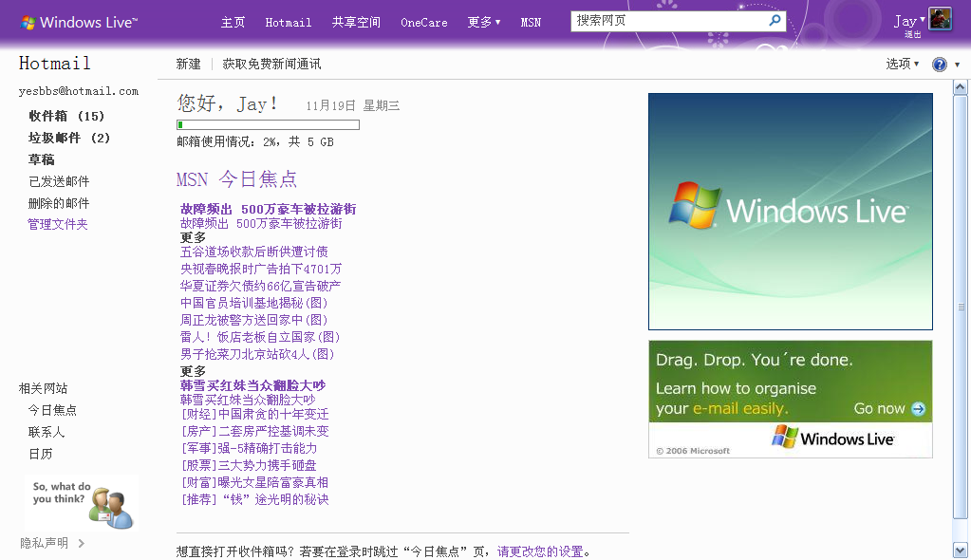Click the large Windows Live banner image

(x=790, y=212)
